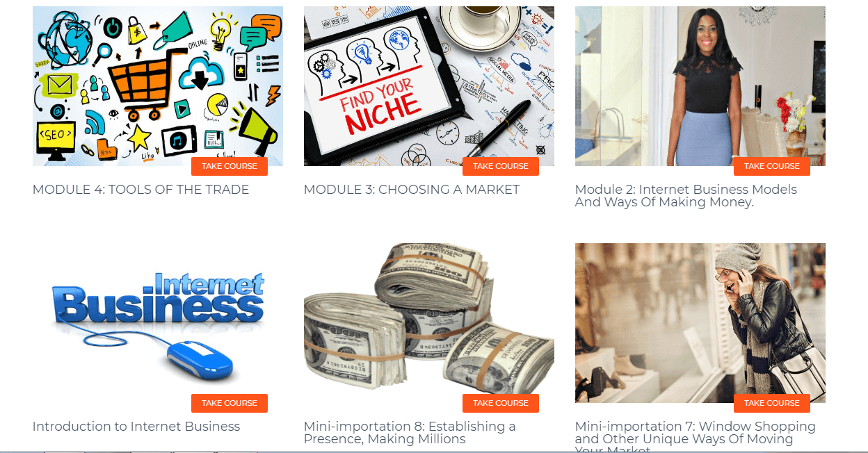The width and height of the screenshot is (868, 453).
Task: Click the yellow SEO monitor icon in image
Action: coord(56,138)
